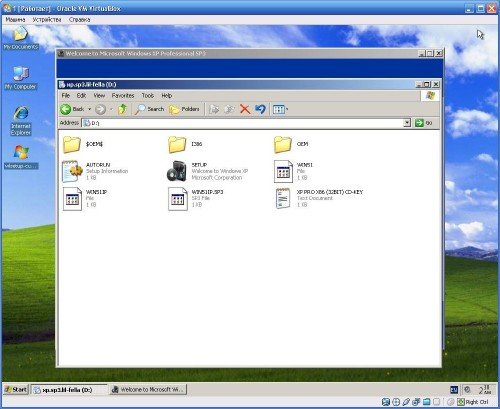
Task: Click the green Go button
Action: click(423, 123)
